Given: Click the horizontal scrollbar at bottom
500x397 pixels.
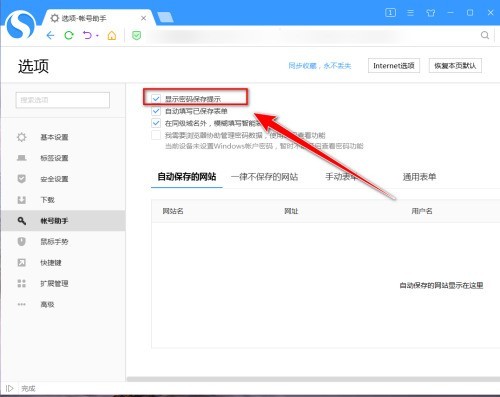Looking at the screenshot, I should click(313, 379).
